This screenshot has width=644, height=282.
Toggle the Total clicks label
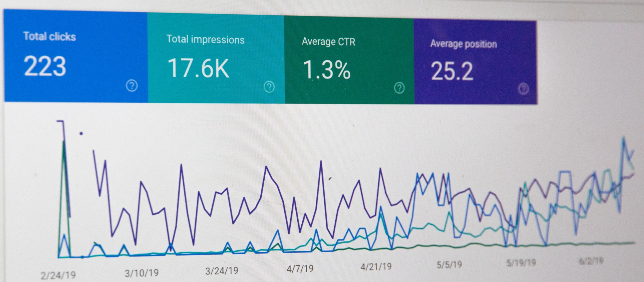click(x=50, y=37)
